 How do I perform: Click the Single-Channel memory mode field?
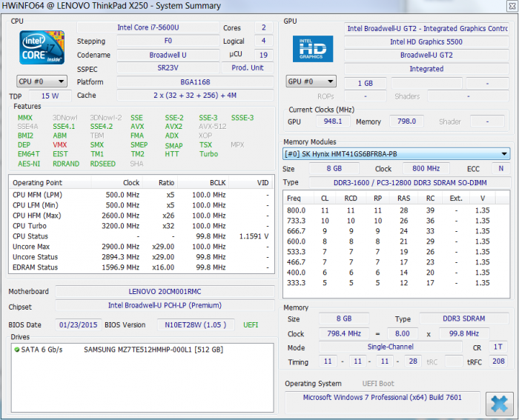391,347
